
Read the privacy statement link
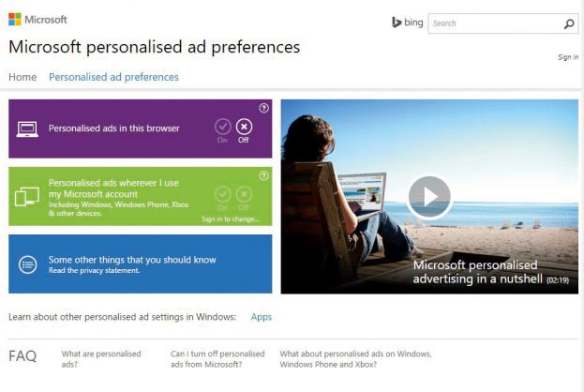[x=94, y=271]
